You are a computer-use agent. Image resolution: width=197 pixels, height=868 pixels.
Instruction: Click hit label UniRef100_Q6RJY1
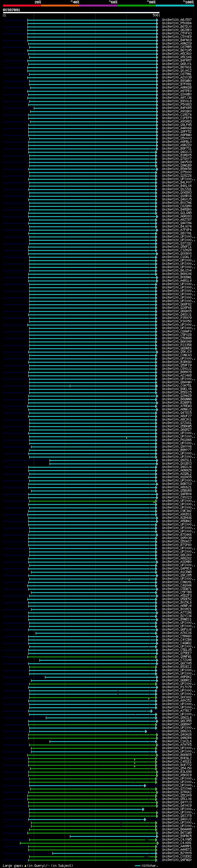[x=176, y=64]
